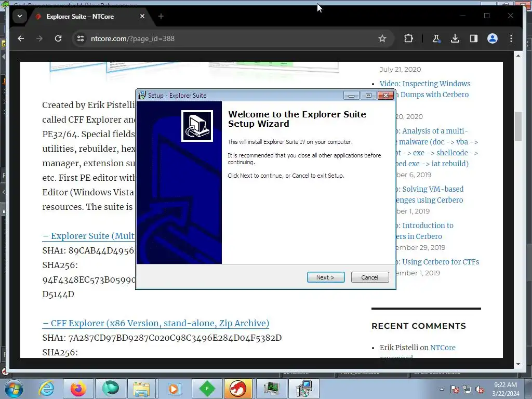Image resolution: width=532 pixels, height=399 pixels.
Task: Open Video: Inspecting Windows Dumps with Cerbero link
Action: pos(425,89)
